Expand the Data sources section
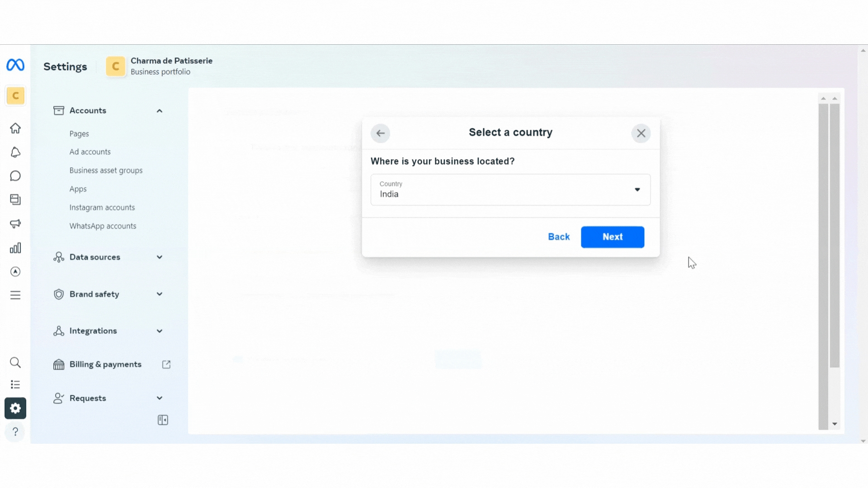Image resolution: width=868 pixels, height=488 pixels. point(108,257)
